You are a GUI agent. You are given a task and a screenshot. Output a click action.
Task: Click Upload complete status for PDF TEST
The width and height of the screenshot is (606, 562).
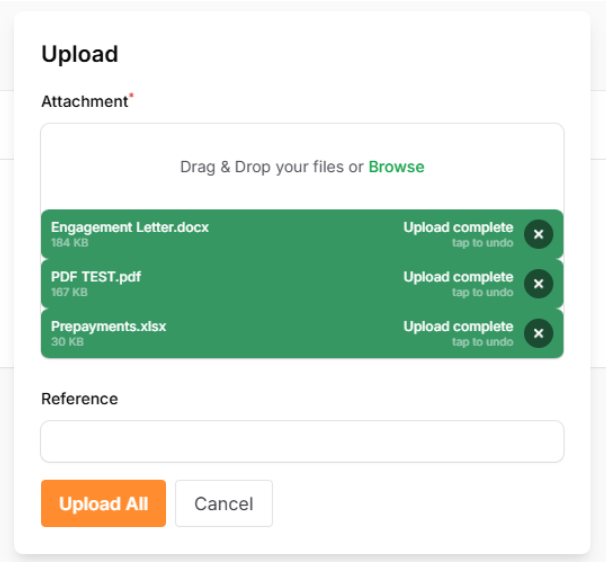(458, 277)
